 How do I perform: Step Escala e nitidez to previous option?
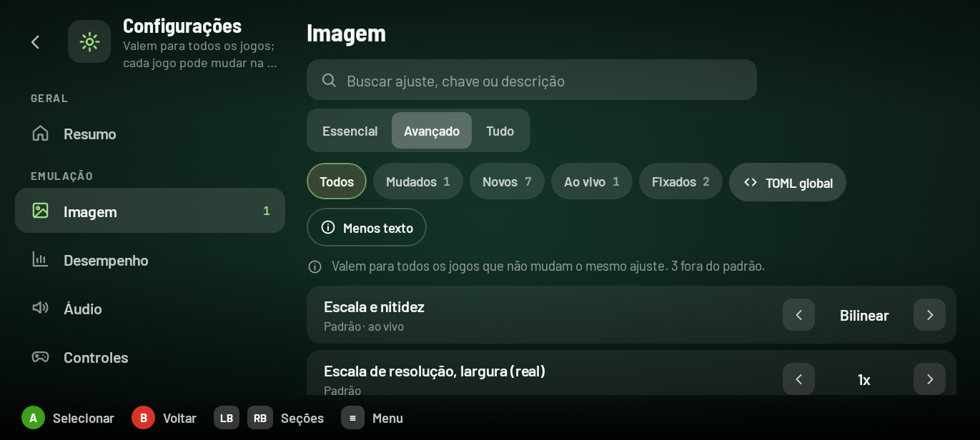click(798, 315)
